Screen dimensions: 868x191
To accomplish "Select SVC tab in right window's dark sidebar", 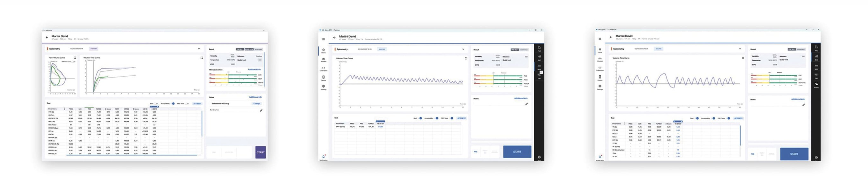I will click(x=816, y=58).
